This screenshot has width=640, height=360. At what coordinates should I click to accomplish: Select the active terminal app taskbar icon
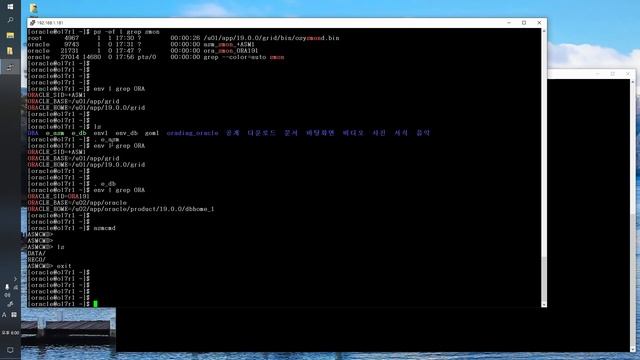pos(10,67)
